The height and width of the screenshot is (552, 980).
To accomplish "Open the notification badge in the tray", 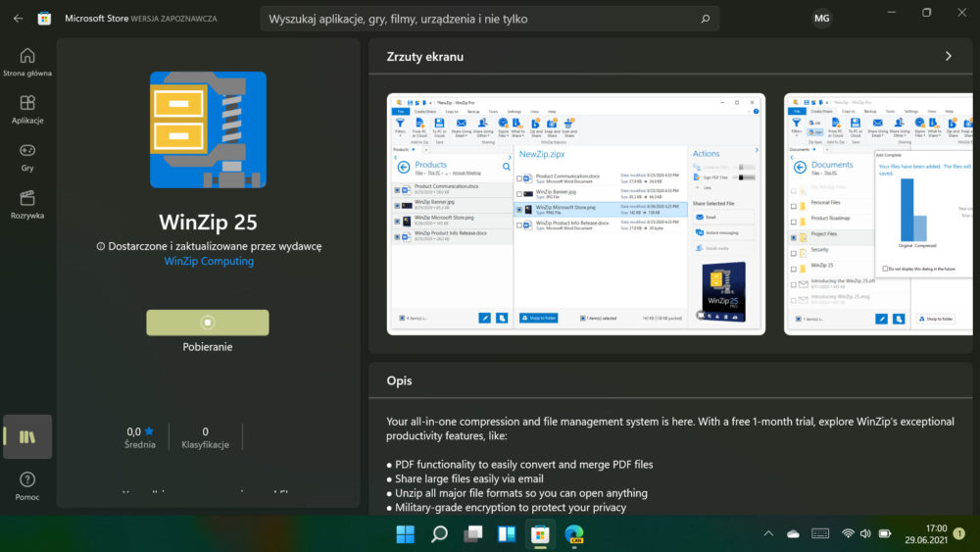I will click(x=959, y=534).
